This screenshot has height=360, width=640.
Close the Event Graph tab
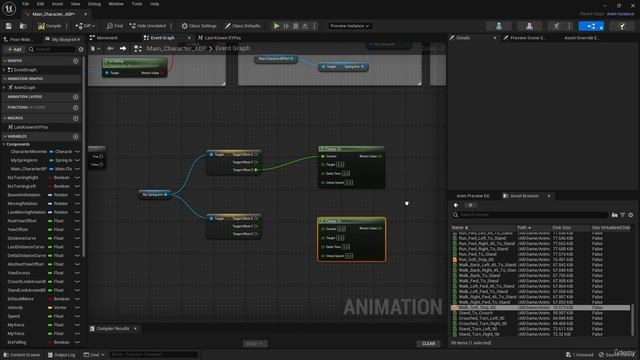pos(189,38)
